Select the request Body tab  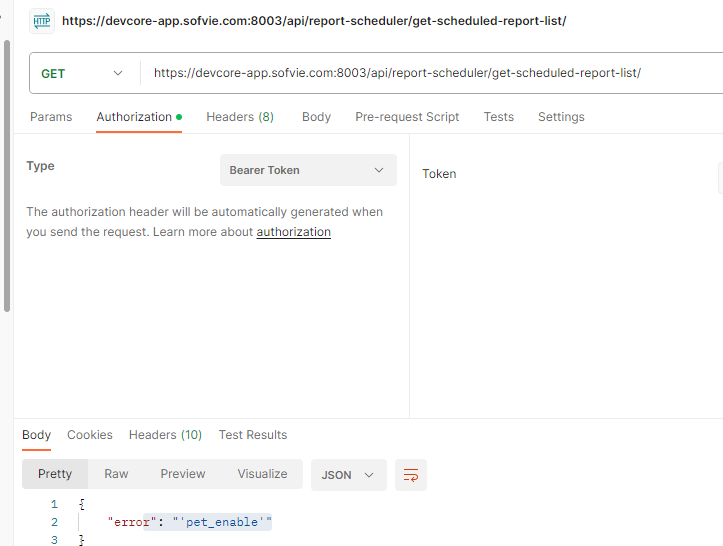click(x=316, y=117)
